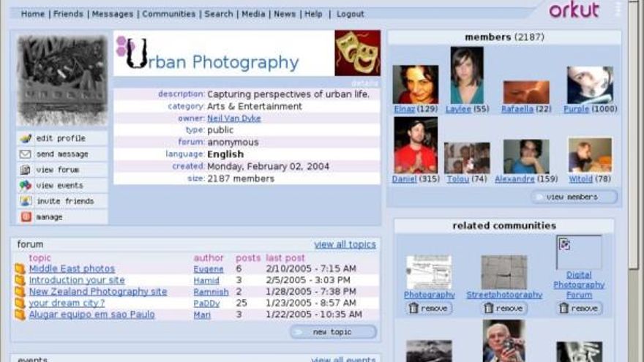Go to the Messages page
644x362 pixels.
[x=113, y=14]
